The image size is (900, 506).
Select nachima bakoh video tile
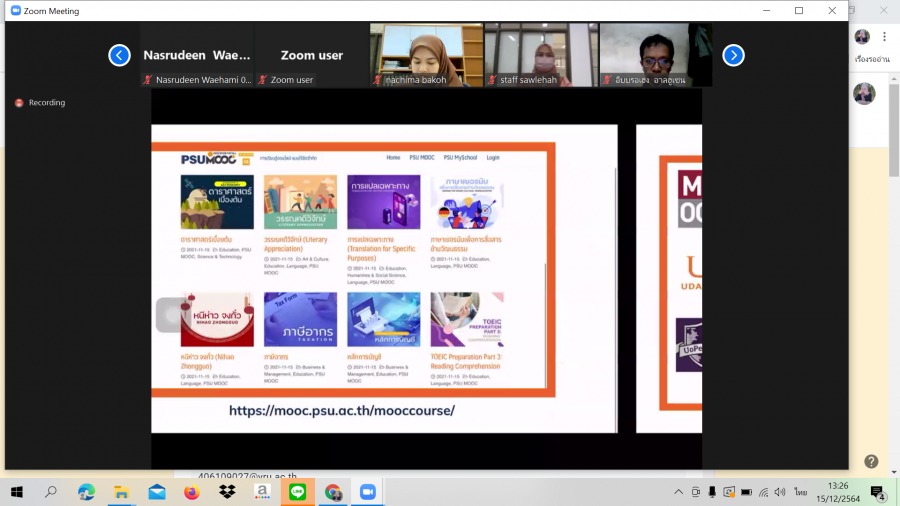coord(426,54)
